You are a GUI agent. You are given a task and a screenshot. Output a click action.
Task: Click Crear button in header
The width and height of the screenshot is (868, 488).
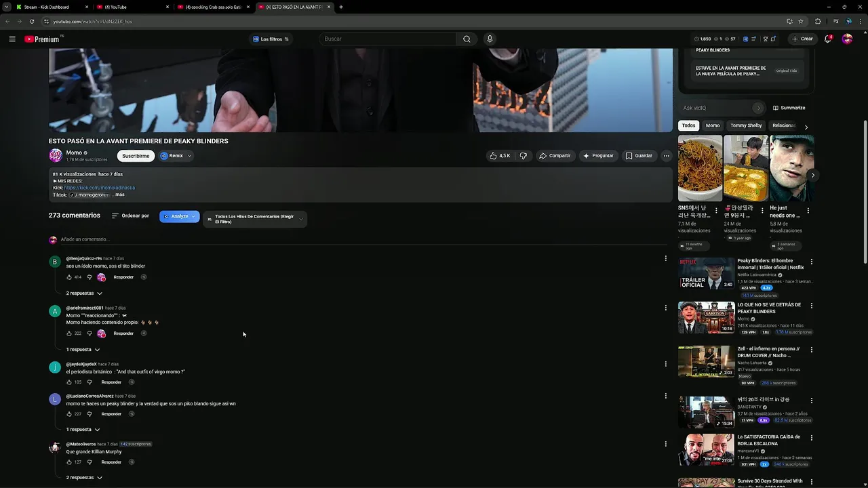click(x=802, y=39)
